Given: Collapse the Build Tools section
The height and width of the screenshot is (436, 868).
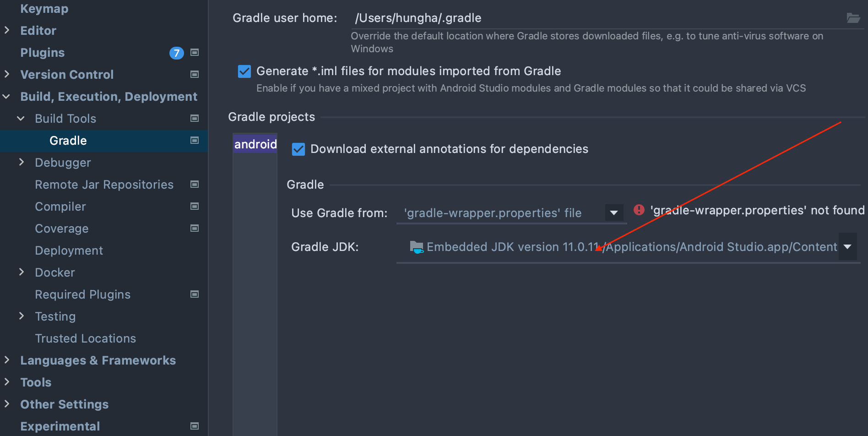Looking at the screenshot, I should pos(20,118).
